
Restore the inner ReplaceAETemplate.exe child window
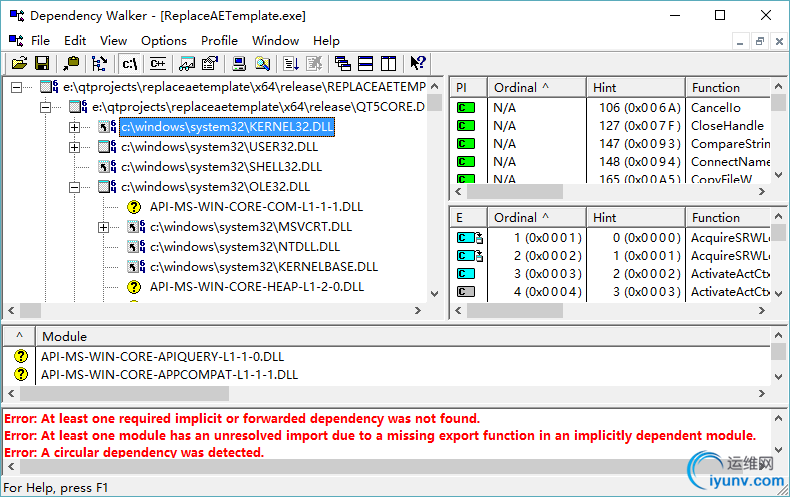pos(760,41)
